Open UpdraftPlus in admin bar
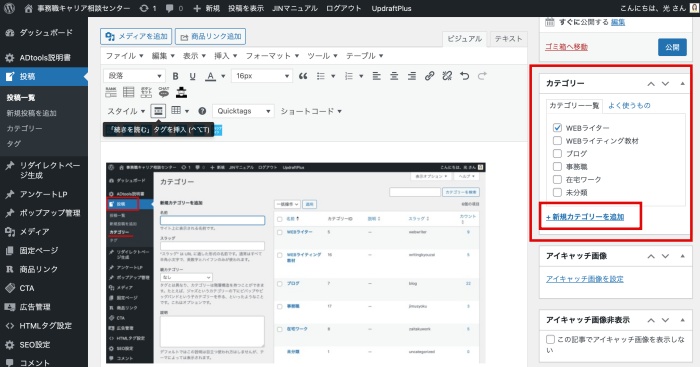Image resolution: width=700 pixels, height=367 pixels. point(391,8)
